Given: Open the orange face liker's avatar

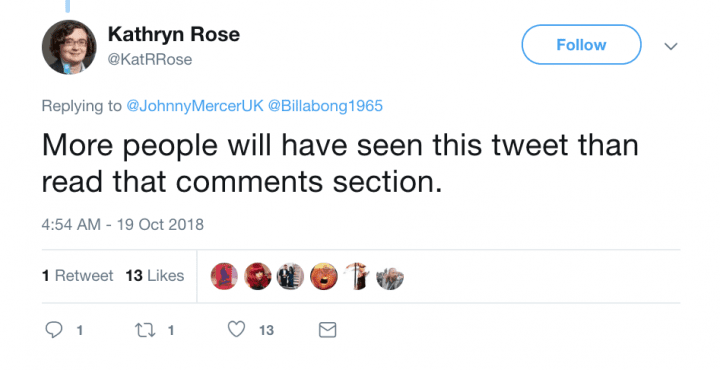Looking at the screenshot, I should (x=324, y=276).
